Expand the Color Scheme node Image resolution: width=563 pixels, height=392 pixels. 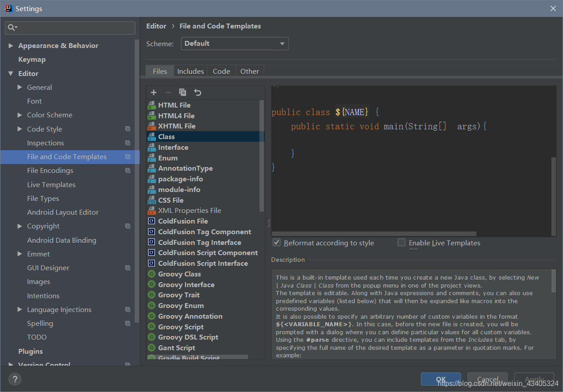pos(20,115)
